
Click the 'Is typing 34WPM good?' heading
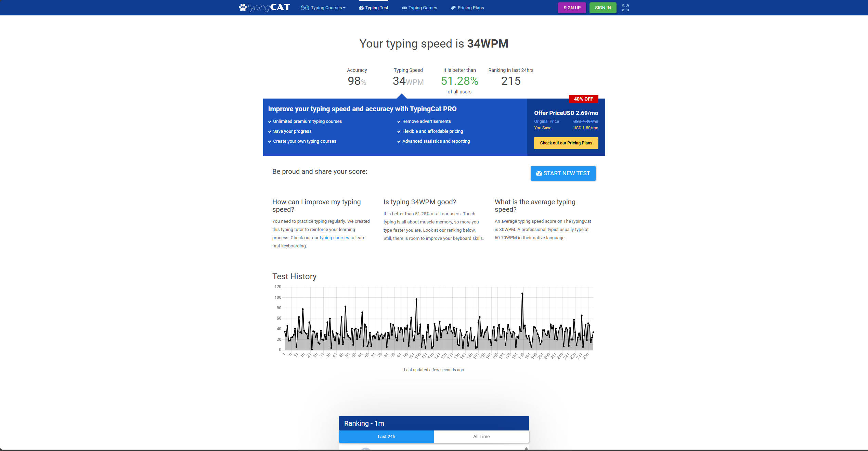pyautogui.click(x=419, y=202)
